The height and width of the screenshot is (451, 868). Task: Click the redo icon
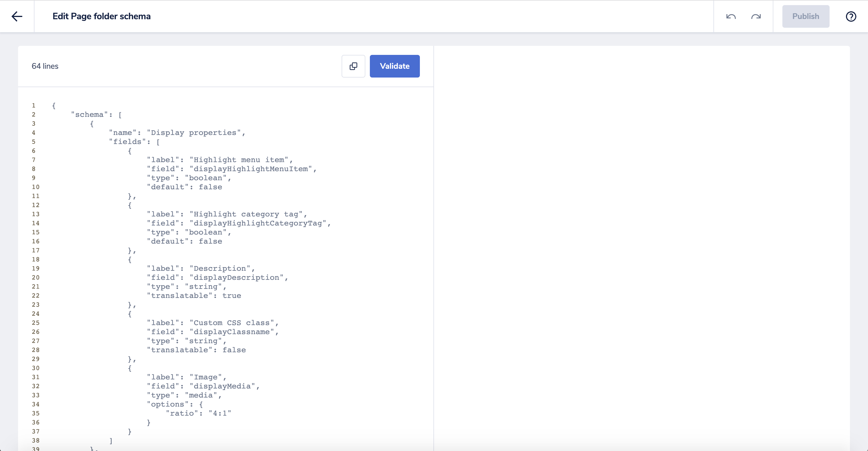[756, 16]
